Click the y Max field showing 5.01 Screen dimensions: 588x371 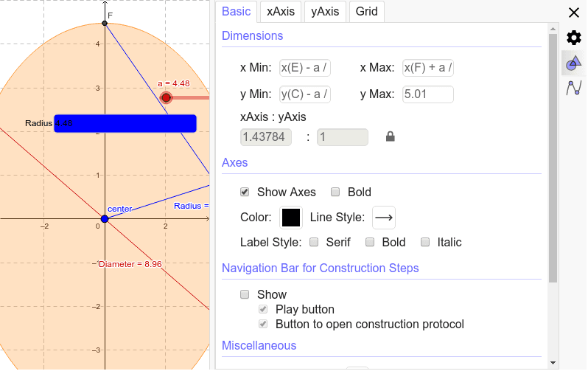point(428,94)
